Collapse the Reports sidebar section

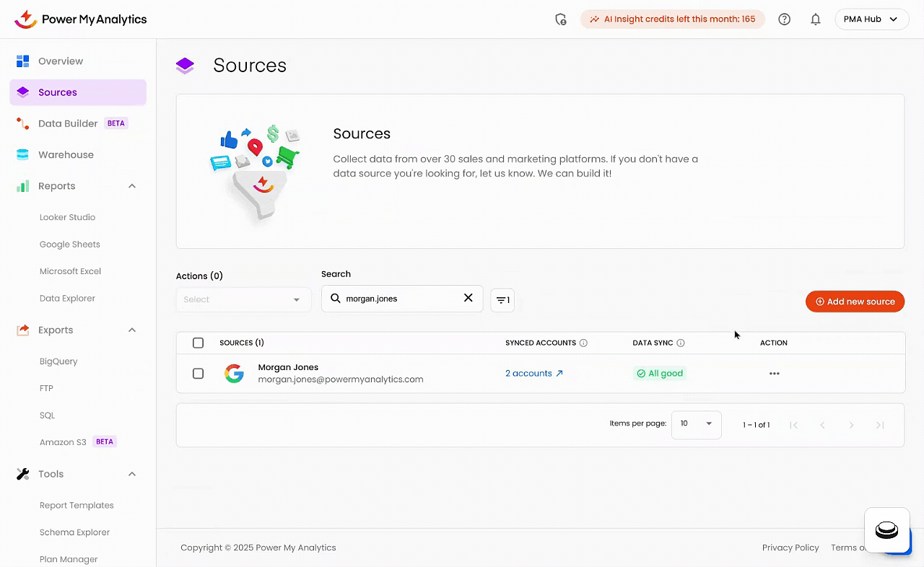(x=132, y=186)
